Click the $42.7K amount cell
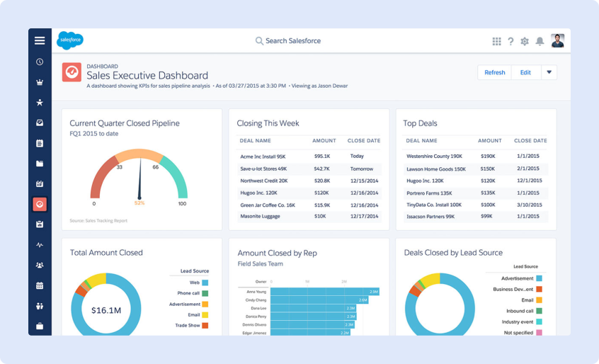This screenshot has width=599, height=364. tap(321, 169)
